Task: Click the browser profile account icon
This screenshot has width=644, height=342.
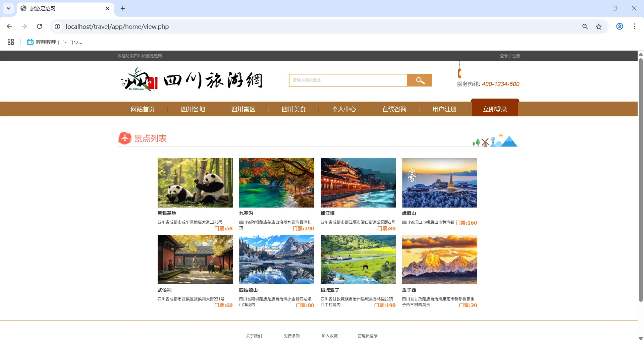Action: click(x=619, y=26)
